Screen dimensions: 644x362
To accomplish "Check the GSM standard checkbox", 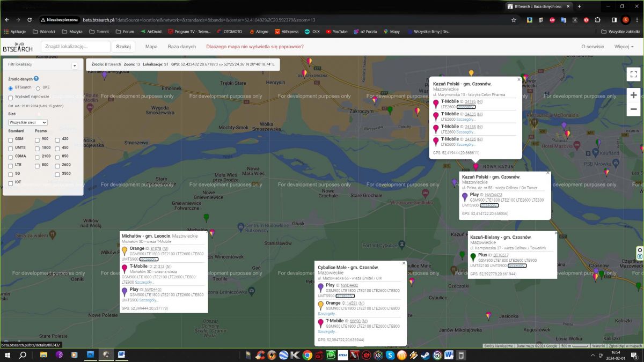I will [x=11, y=139].
